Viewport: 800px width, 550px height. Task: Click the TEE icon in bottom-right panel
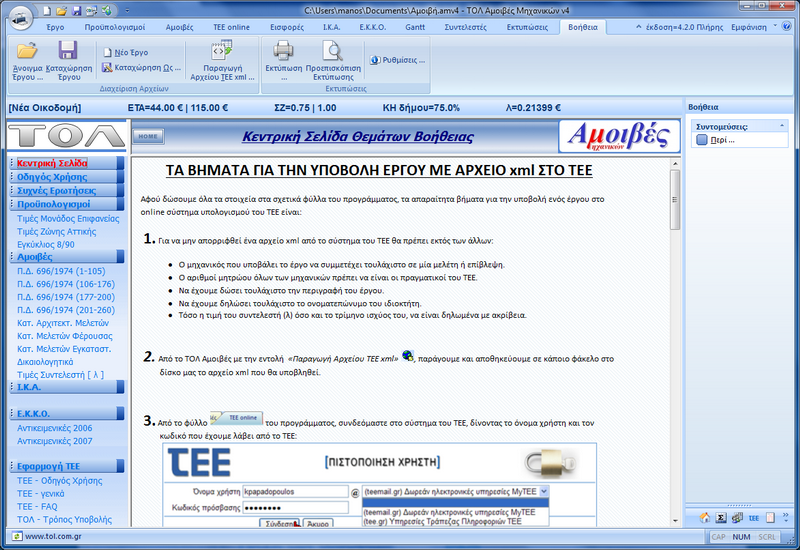pos(754,517)
